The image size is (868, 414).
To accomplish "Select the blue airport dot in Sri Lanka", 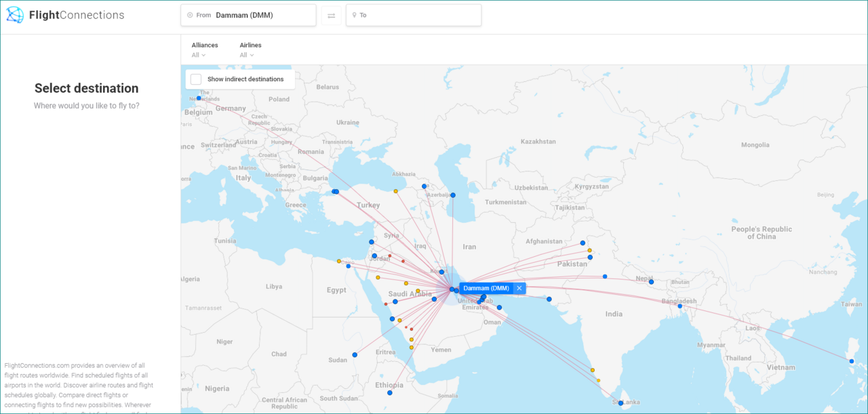I will 620,403.
